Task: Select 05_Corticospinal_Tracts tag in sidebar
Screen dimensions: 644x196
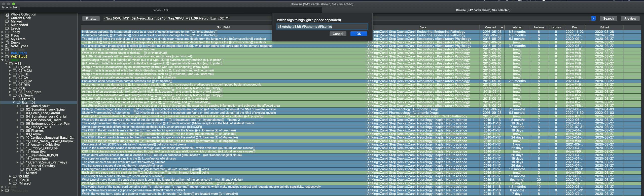Action: 43,120
